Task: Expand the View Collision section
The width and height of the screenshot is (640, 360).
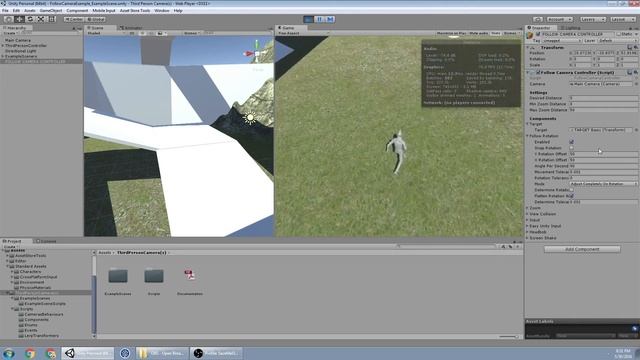Action: (527, 214)
